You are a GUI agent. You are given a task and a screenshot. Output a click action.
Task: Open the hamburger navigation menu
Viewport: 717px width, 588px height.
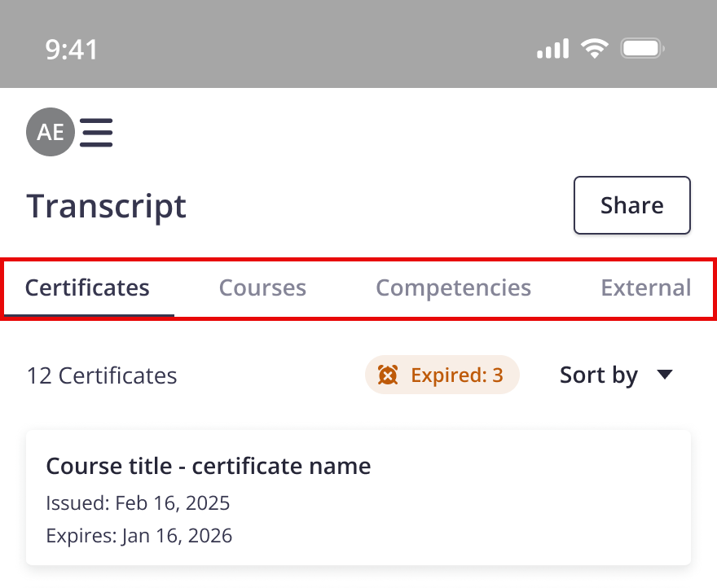click(96, 132)
